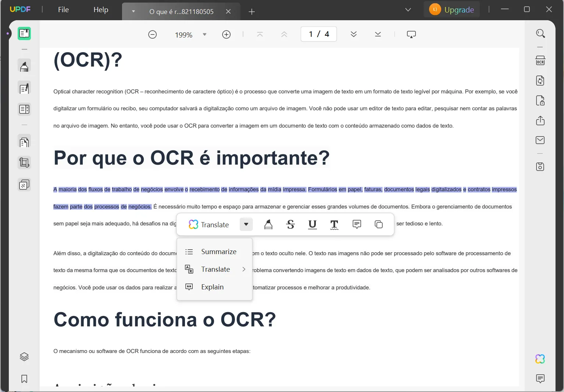The image size is (564, 392).
Task: Start presentation mode from the toolbar
Action: tap(411, 34)
